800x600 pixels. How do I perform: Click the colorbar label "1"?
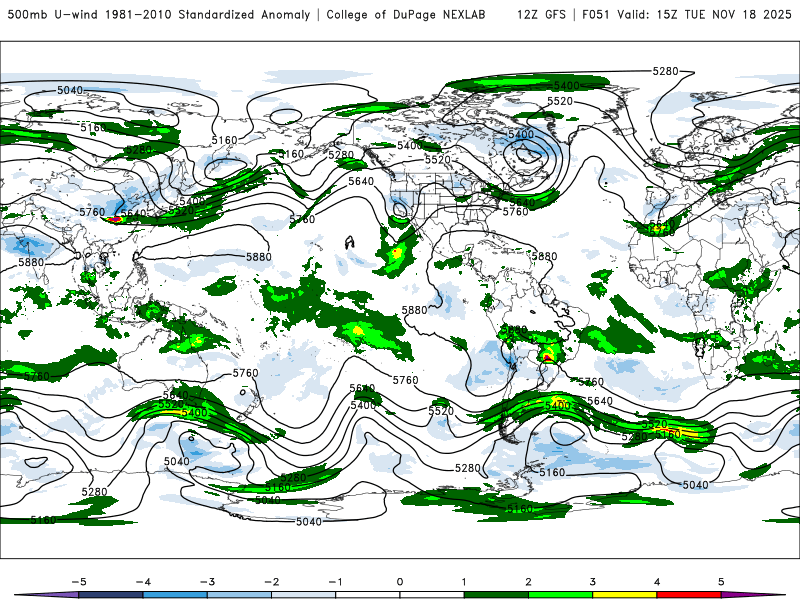pyautogui.click(x=464, y=582)
